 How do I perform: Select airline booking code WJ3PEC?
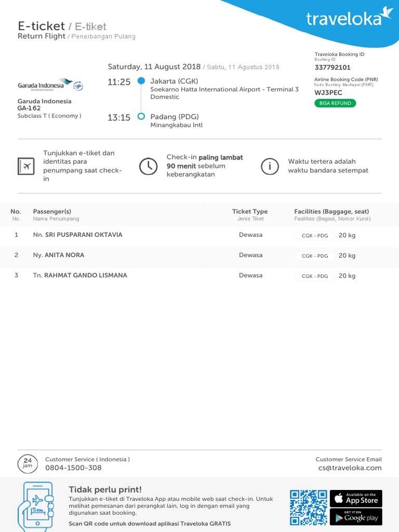click(x=328, y=93)
